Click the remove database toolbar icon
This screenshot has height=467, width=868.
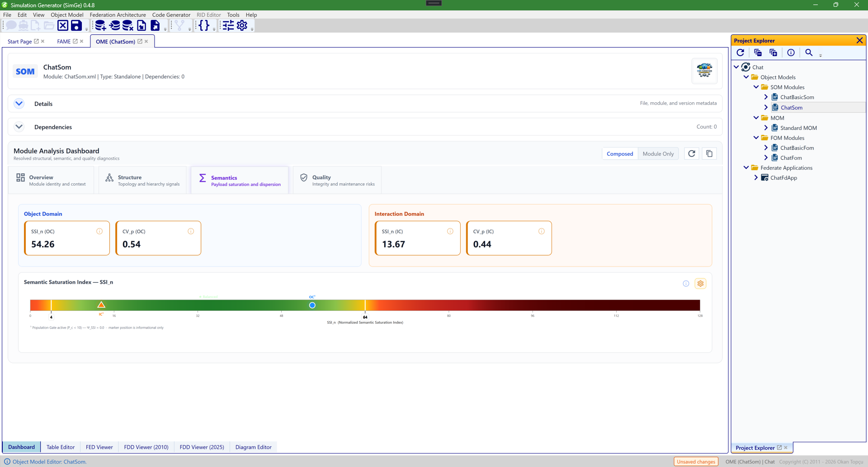pos(128,25)
